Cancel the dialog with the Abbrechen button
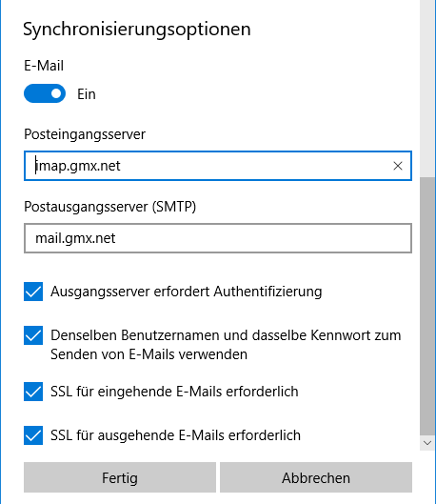 316,477
